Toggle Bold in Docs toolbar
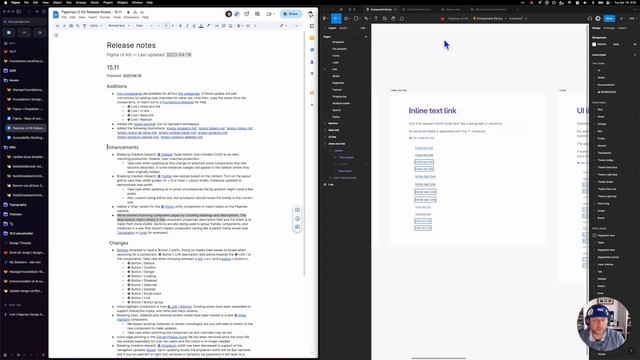This screenshot has height=360, width=640. [180, 26]
